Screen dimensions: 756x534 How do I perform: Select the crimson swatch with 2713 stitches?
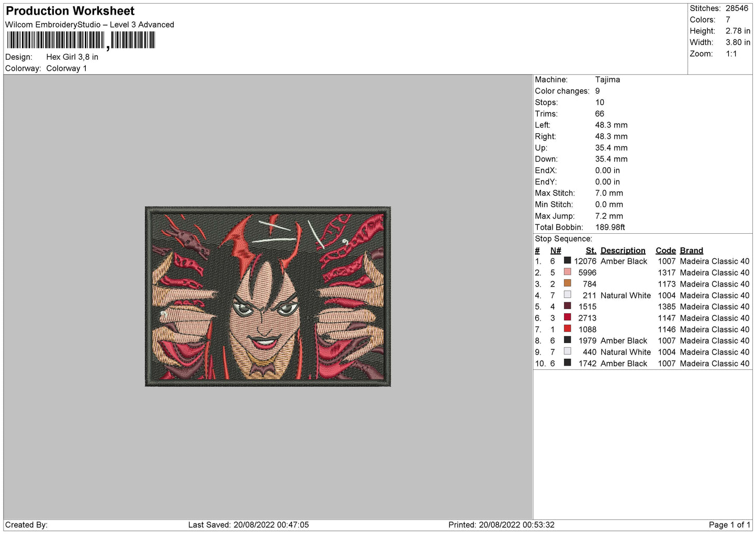(567, 317)
